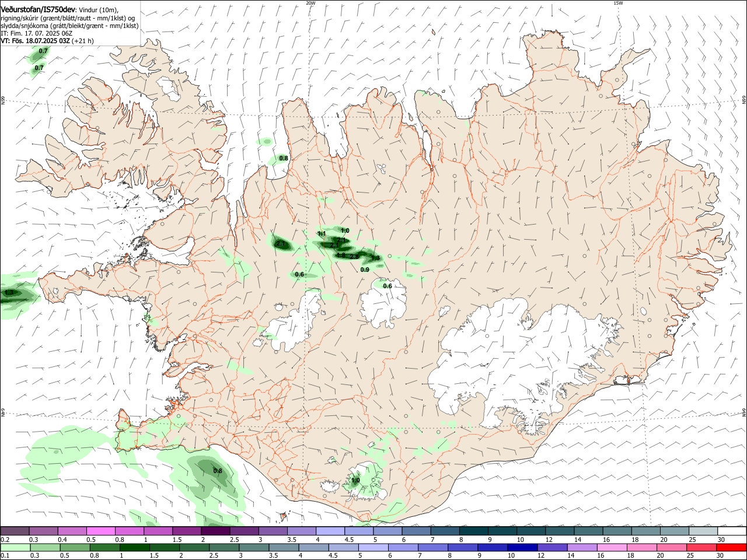Pick the 0.5 green rain scale swatch
This screenshot has height=560, width=747.
tap(74, 547)
